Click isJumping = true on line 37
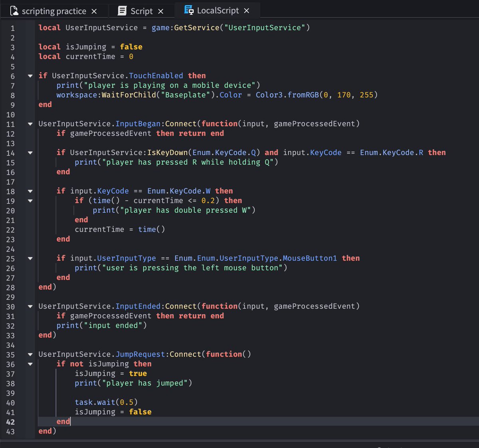The image size is (479, 448). pyautogui.click(x=111, y=373)
